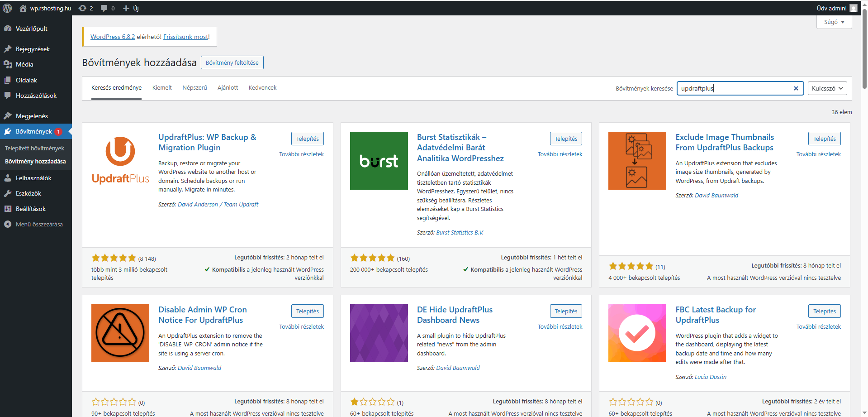Select the Média sidebar icon
This screenshot has width=868, height=417.
pos(8,64)
